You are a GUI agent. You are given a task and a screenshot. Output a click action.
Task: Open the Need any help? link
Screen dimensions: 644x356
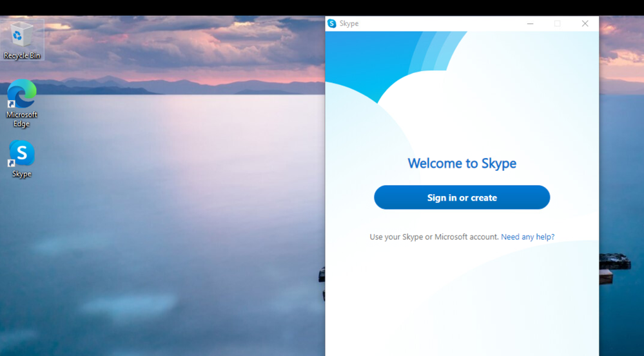click(527, 237)
